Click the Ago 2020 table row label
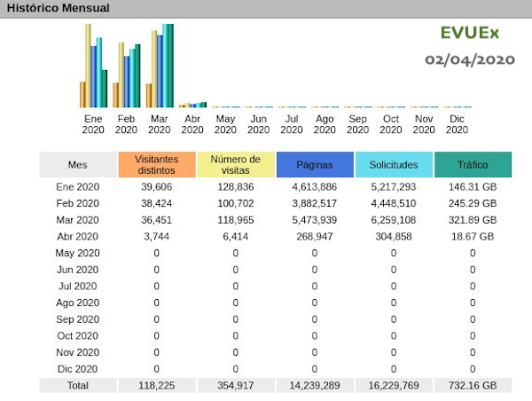This screenshot has width=532, height=401. pos(78,303)
